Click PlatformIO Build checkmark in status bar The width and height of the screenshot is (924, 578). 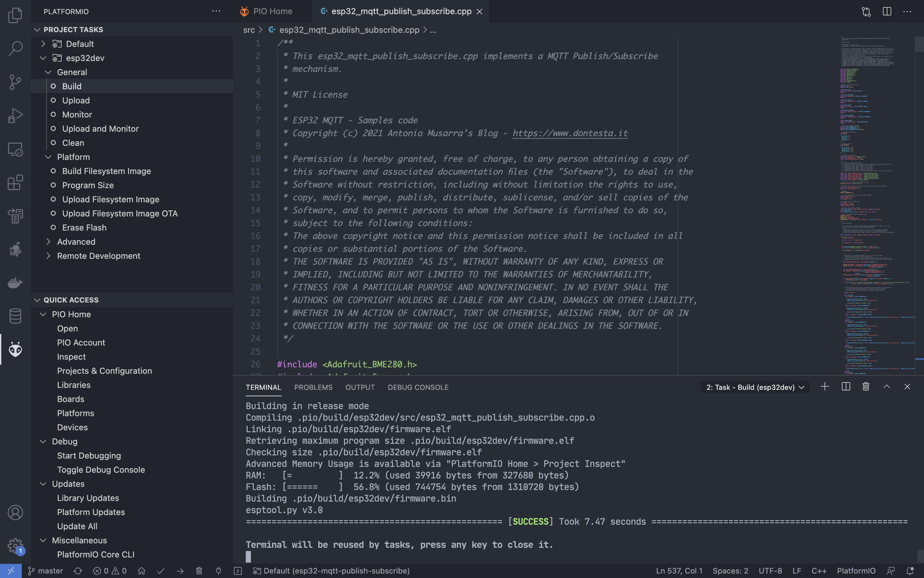pyautogui.click(x=161, y=571)
